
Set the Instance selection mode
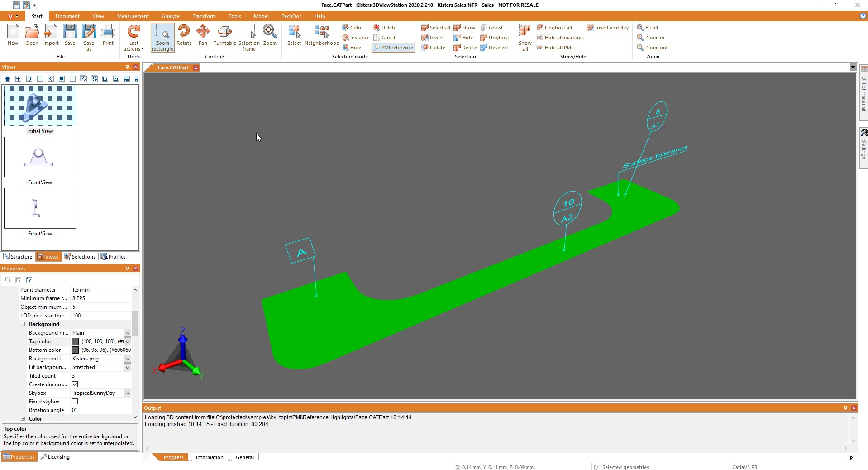[x=356, y=38]
